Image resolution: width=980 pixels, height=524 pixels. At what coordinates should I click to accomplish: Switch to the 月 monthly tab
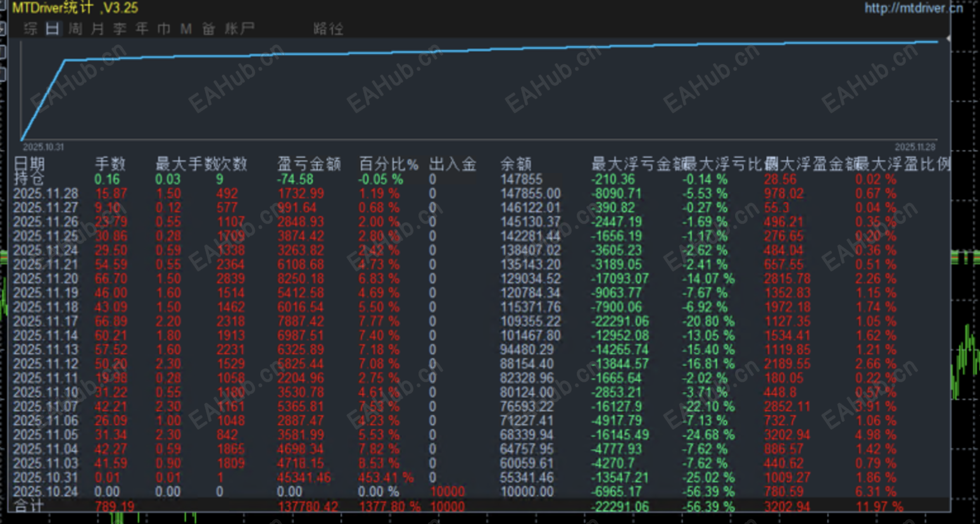click(x=97, y=29)
